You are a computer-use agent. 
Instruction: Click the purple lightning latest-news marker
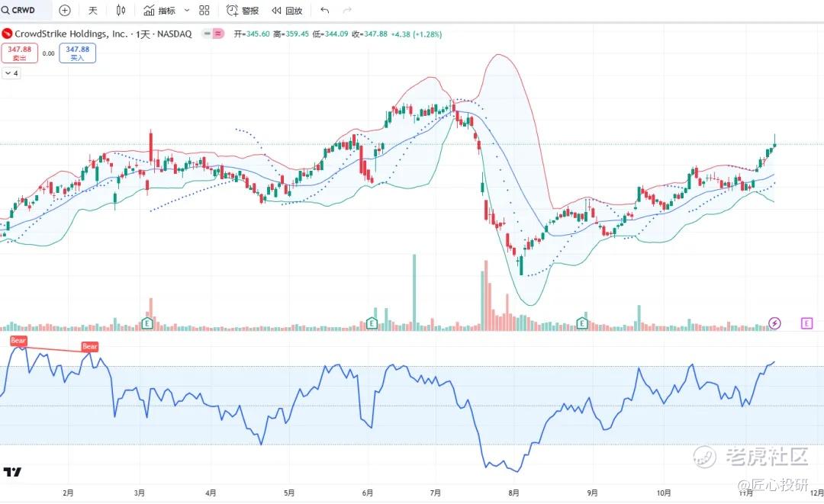pyautogui.click(x=774, y=323)
